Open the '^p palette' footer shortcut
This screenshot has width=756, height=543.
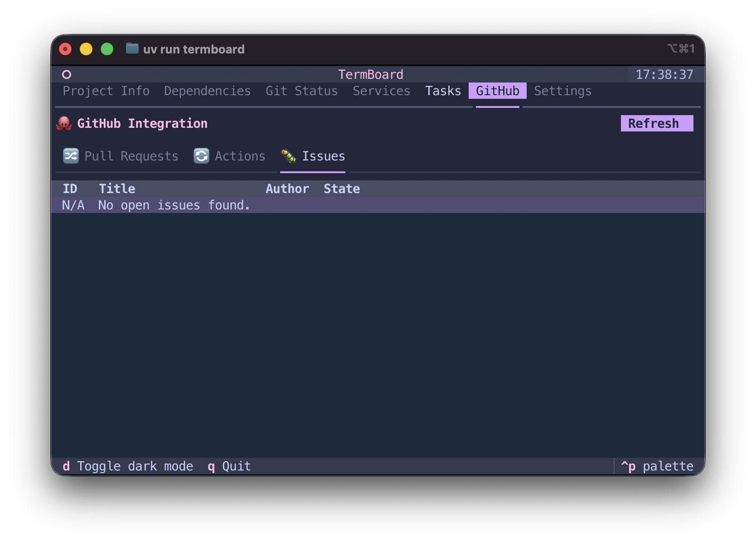tap(657, 466)
